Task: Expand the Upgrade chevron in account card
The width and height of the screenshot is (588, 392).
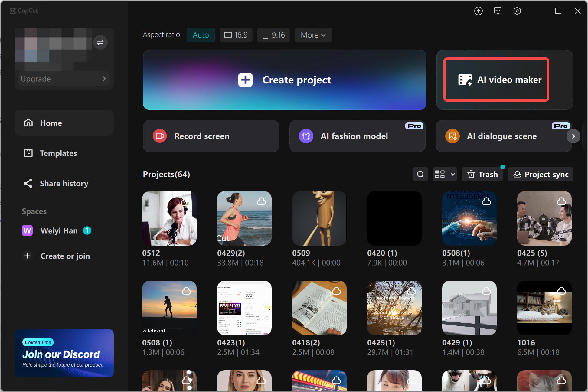Action: point(104,79)
